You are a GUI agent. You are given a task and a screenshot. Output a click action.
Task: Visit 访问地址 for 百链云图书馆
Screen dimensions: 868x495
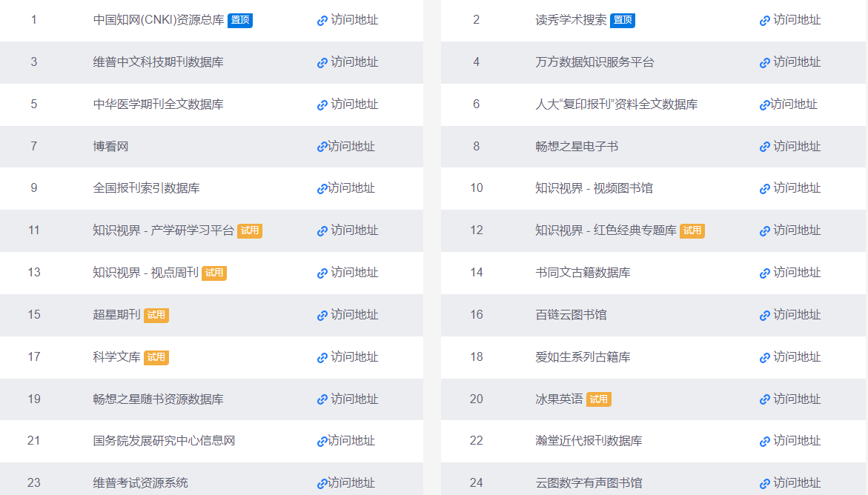[797, 314]
